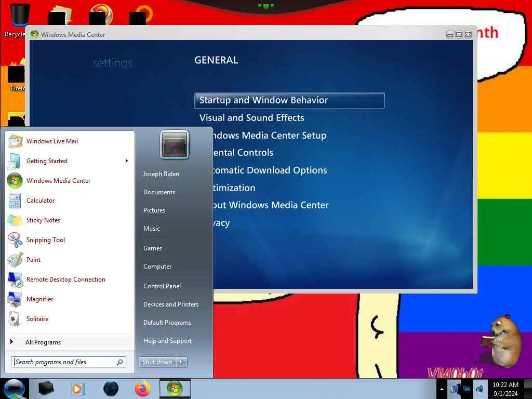This screenshot has width=532, height=399.
Task: Open Joseph Biden user folder
Action: click(161, 174)
